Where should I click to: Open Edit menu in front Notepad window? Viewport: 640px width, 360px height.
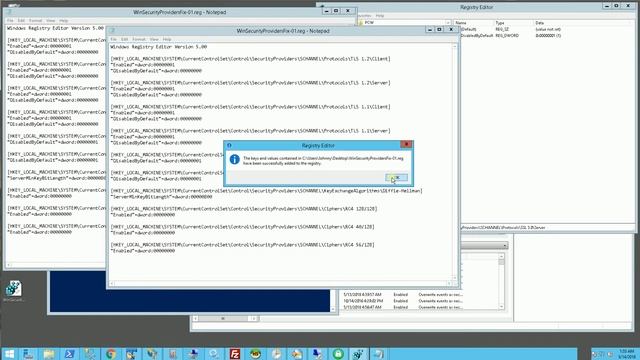click(124, 39)
